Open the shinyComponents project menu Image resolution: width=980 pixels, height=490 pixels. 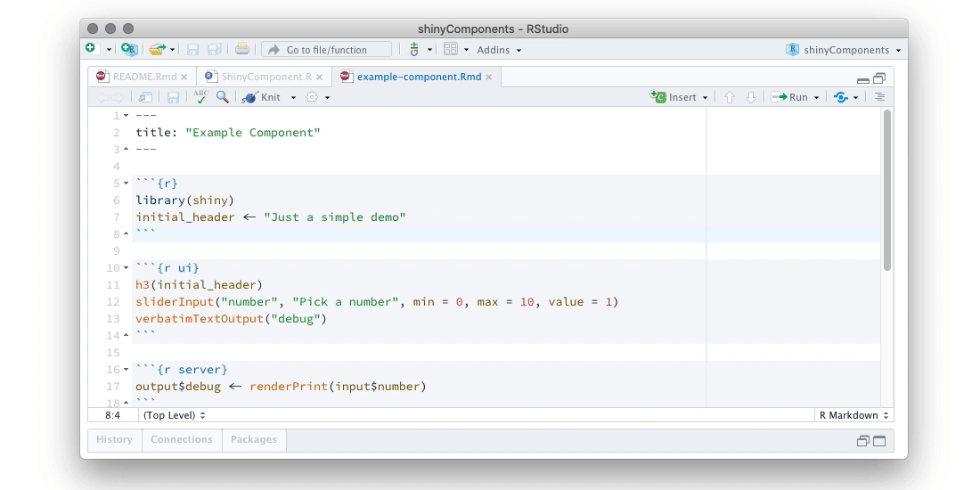[843, 49]
